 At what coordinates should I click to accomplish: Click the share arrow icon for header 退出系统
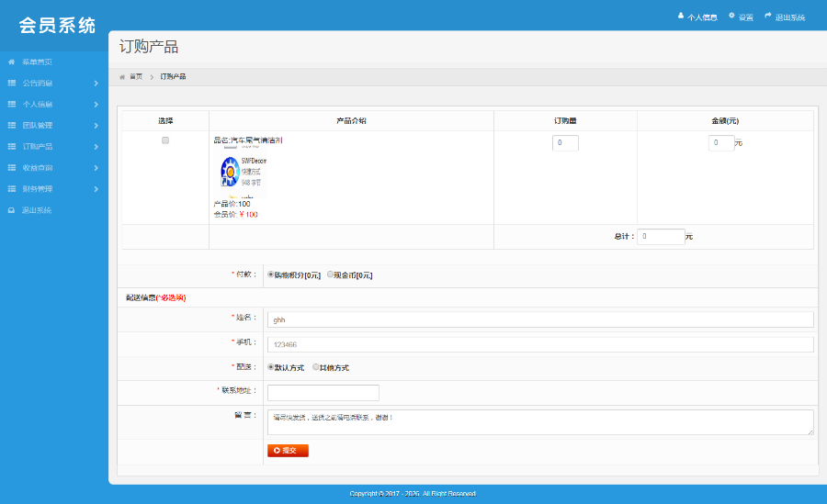coord(768,16)
